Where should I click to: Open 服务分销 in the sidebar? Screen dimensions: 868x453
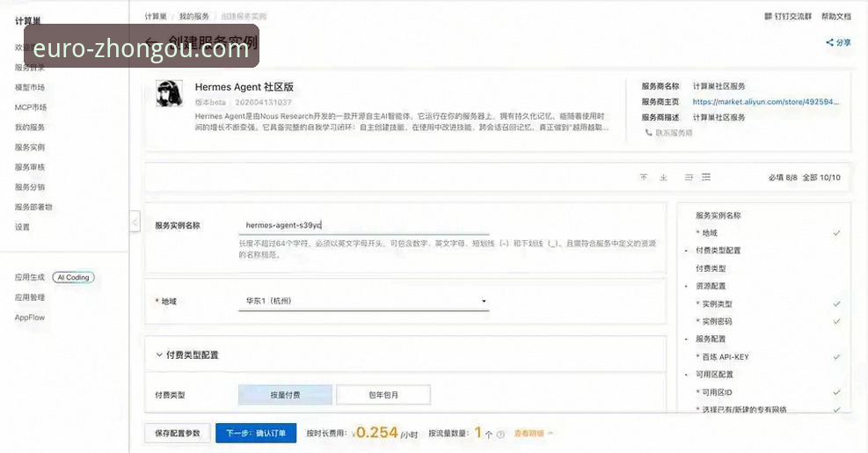tap(30, 187)
